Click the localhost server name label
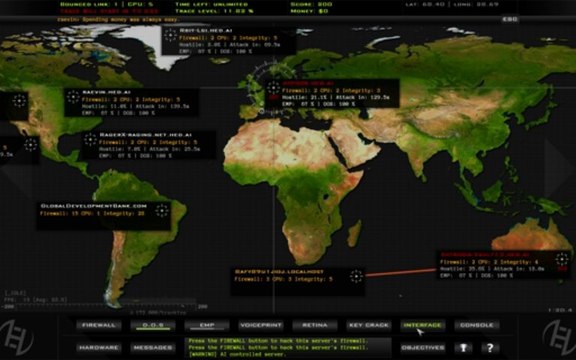The height and width of the screenshot is (360, 576). point(279,272)
